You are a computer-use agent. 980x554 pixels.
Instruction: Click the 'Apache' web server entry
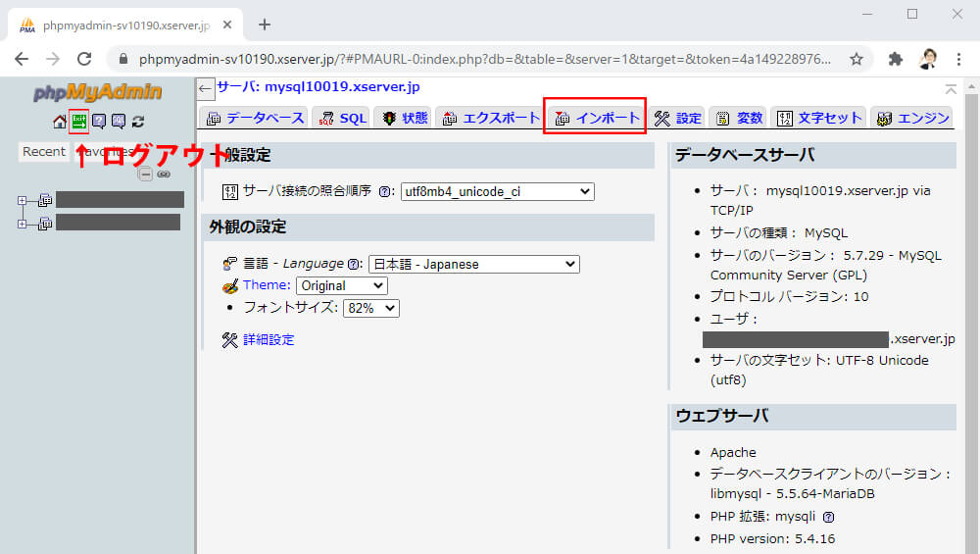[x=732, y=452]
